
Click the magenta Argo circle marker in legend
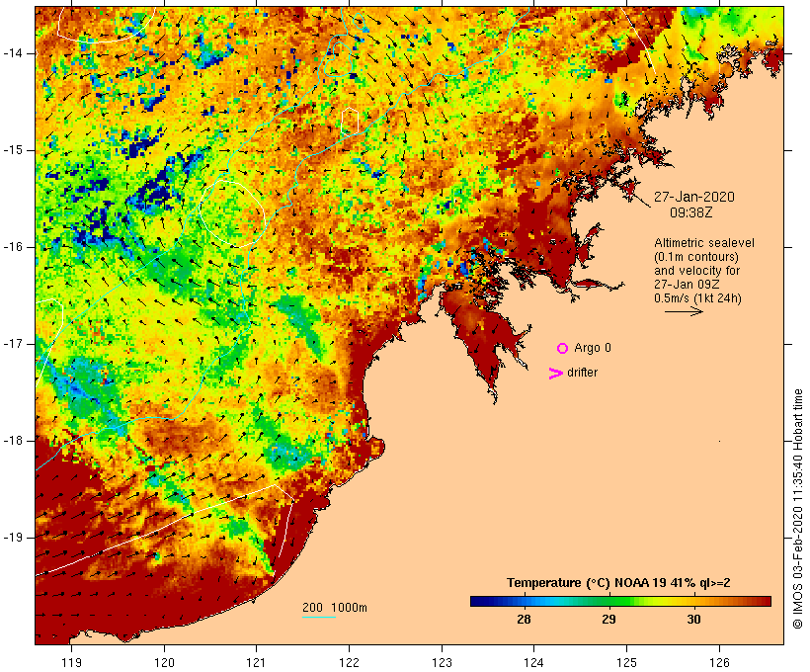tap(563, 349)
